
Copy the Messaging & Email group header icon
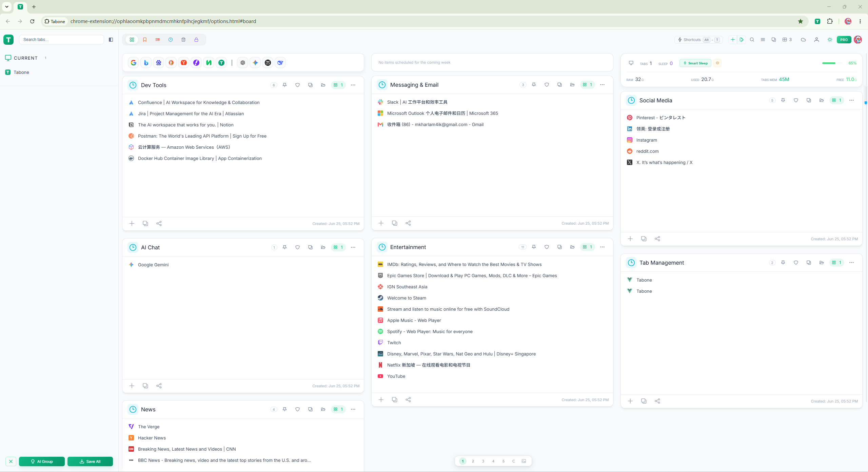coord(560,85)
